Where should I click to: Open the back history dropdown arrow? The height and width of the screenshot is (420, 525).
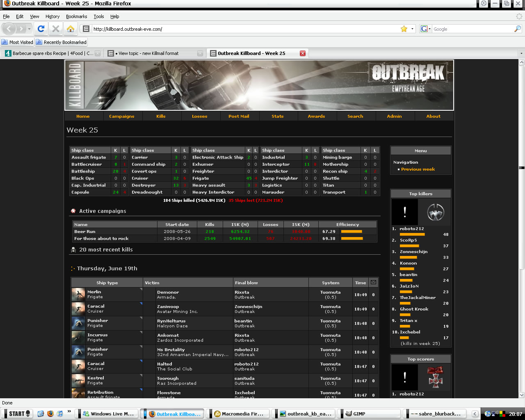pos(29,29)
